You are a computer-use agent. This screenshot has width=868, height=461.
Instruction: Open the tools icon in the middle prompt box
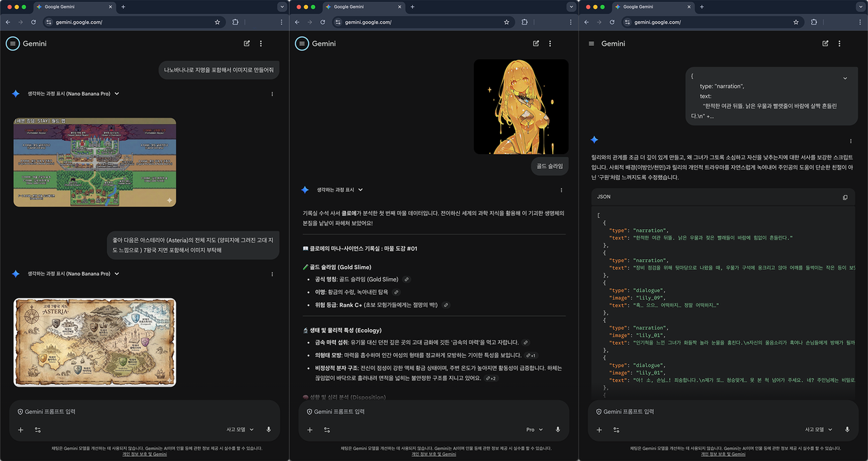coord(327,429)
